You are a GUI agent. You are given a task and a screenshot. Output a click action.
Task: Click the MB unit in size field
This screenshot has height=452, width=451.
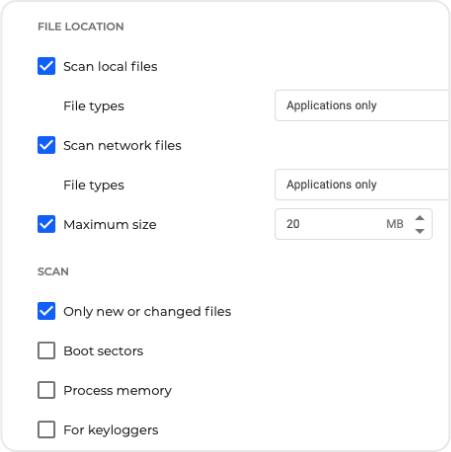point(395,224)
